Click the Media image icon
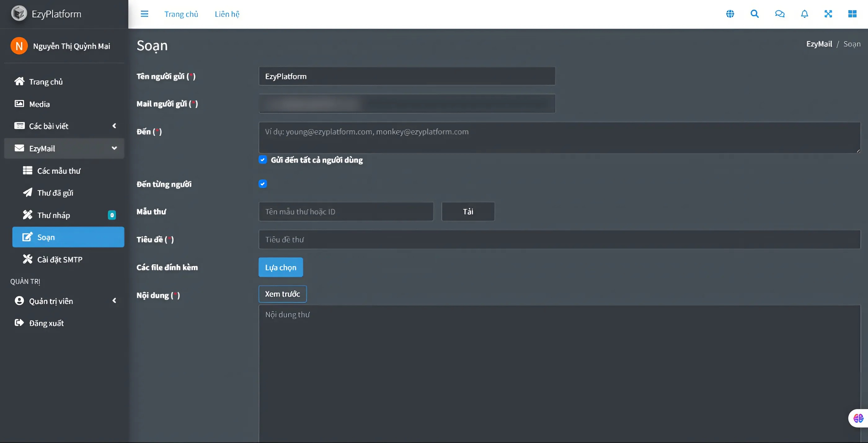868x443 pixels. coord(19,104)
